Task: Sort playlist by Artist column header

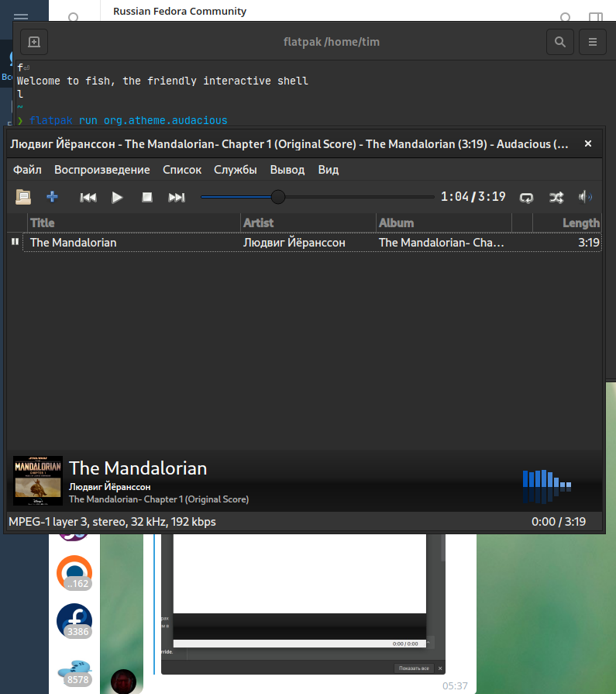Action: pyautogui.click(x=308, y=223)
